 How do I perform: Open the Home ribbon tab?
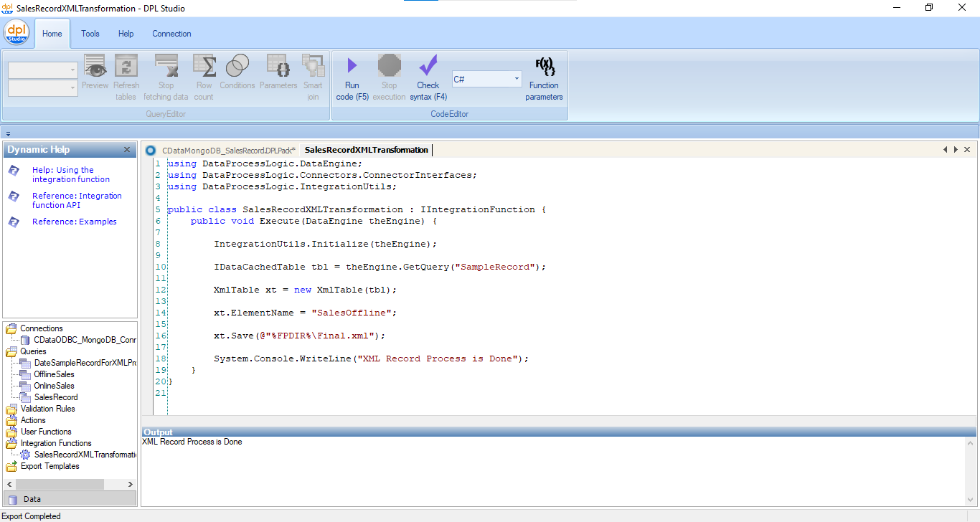(52, 34)
